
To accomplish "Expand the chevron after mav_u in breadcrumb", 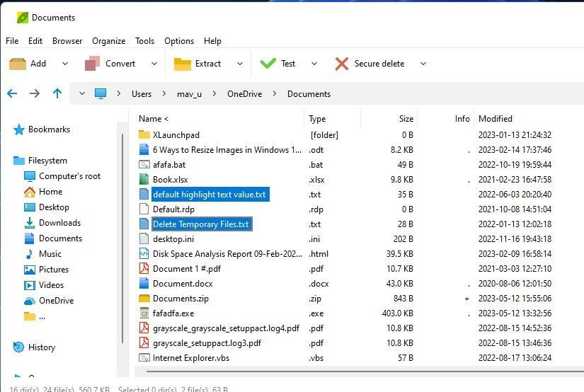I will pyautogui.click(x=214, y=93).
